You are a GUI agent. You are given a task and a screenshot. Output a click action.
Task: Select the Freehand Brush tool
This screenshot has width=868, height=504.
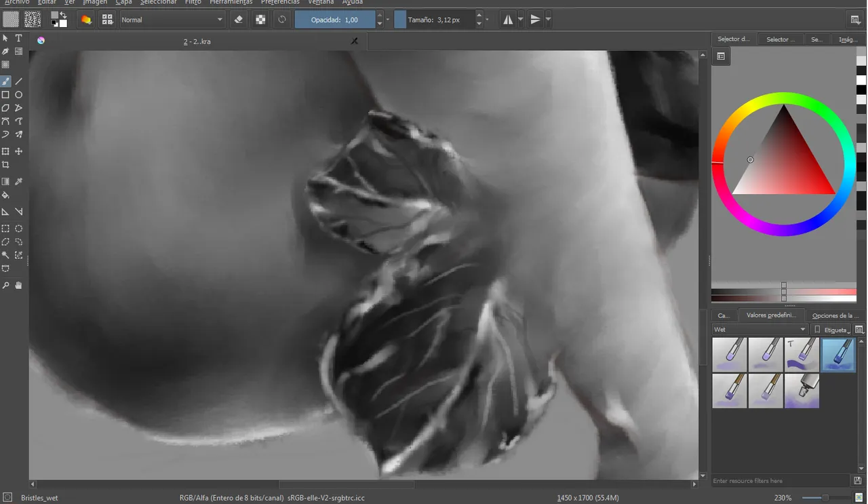5,81
